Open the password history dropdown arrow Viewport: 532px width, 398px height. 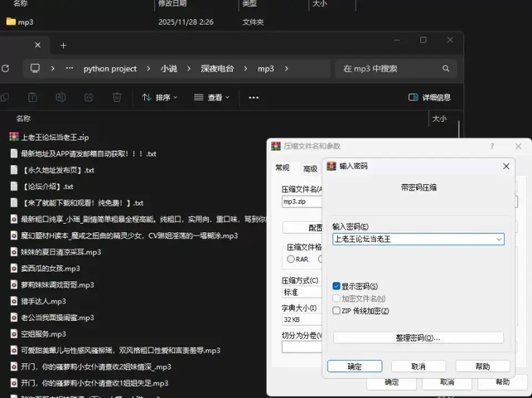[x=499, y=239]
